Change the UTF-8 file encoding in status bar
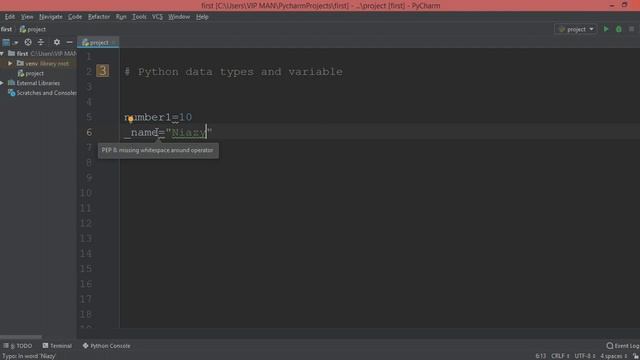The height and width of the screenshot is (360, 640). click(x=585, y=356)
